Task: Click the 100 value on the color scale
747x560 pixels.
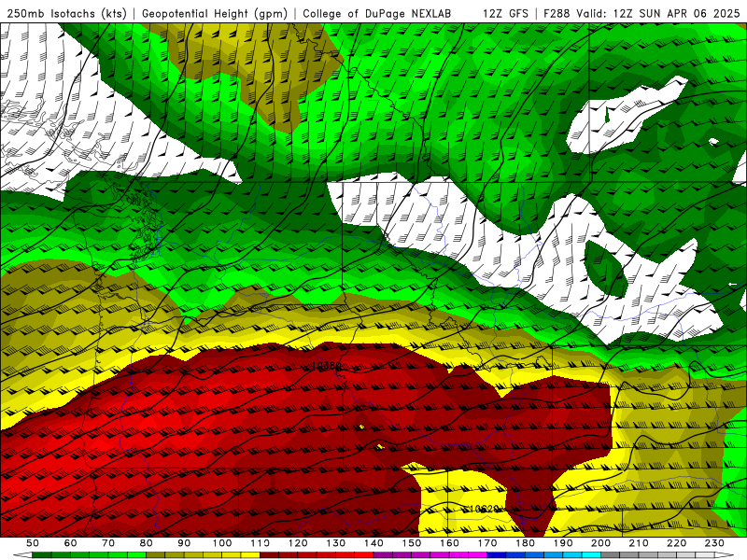Action: (222, 543)
